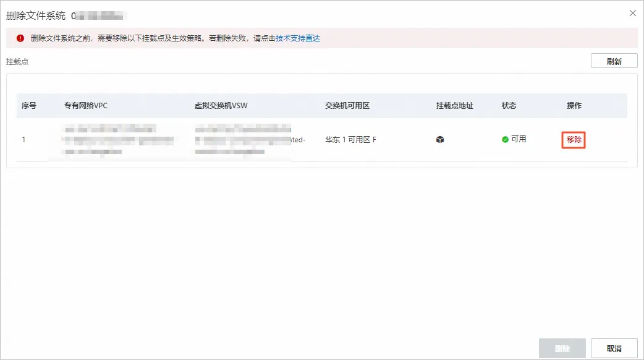
Task: Select the 华东 1 可用区 F cell
Action: (351, 140)
